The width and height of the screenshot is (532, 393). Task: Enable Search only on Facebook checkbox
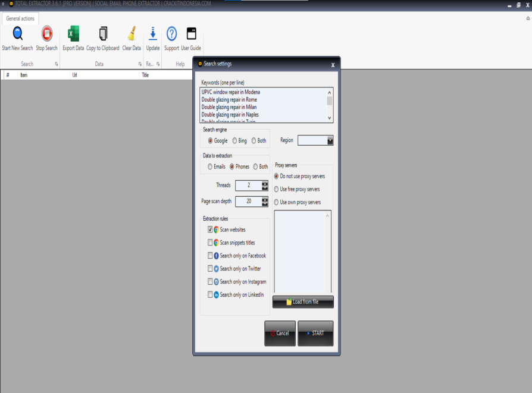pos(210,255)
